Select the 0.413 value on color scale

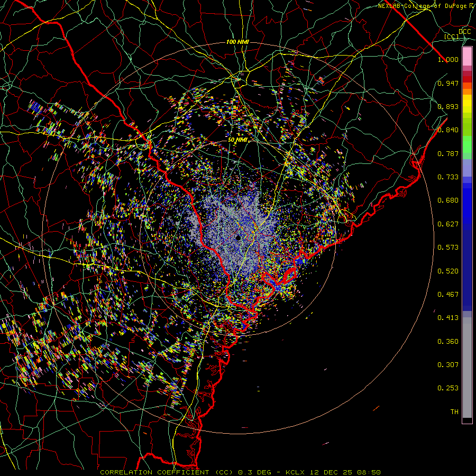(448, 318)
